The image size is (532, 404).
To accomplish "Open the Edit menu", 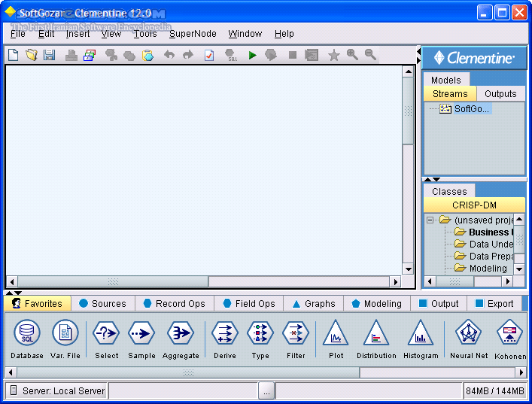I will pos(46,34).
